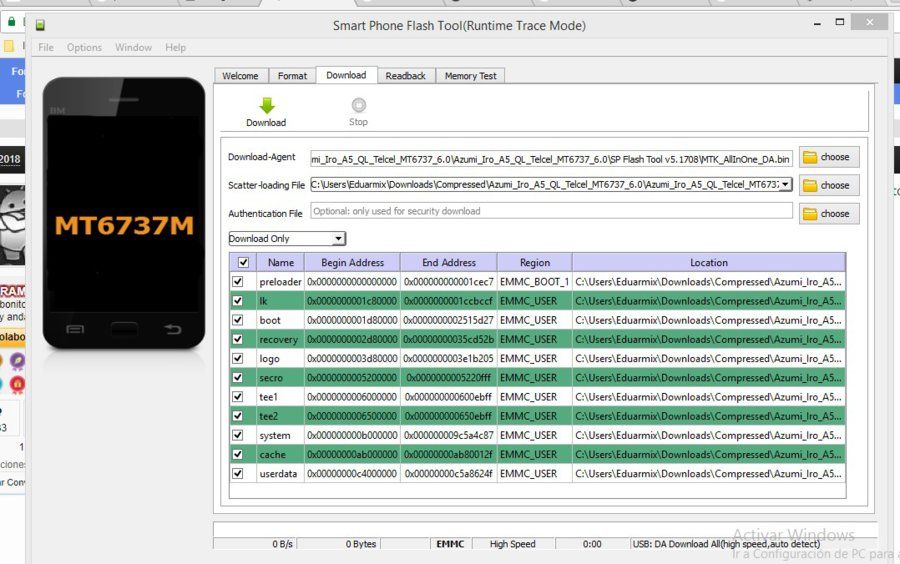Open the Download Only mode dropdown
Image resolution: width=900 pixels, height=564 pixels.
pyautogui.click(x=287, y=239)
